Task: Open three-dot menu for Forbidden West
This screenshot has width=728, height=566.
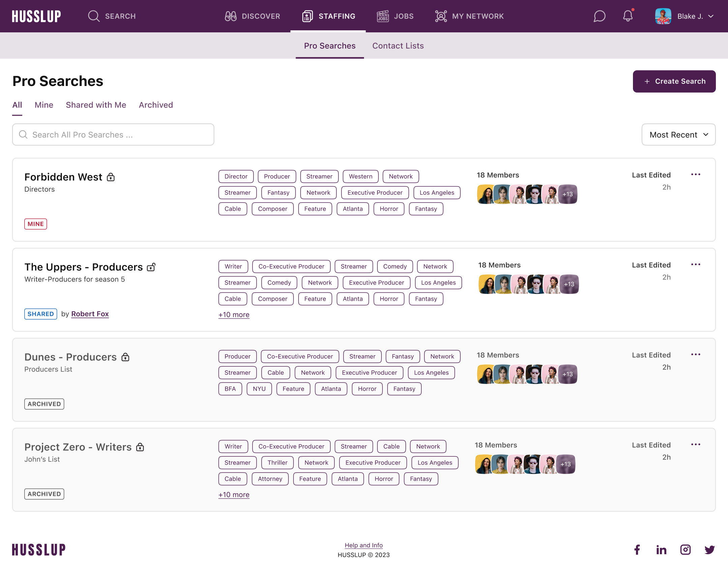Action: pyautogui.click(x=696, y=175)
